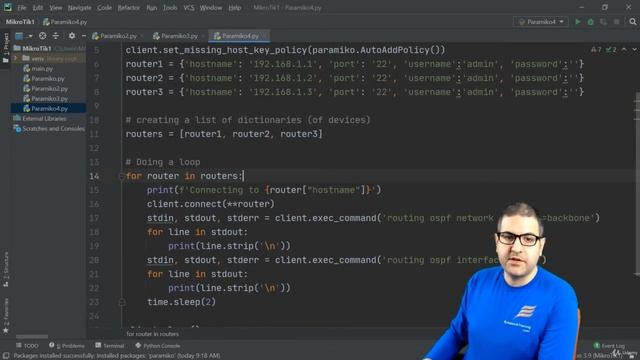Click the 'for router in routers' breadcrumb
Image resolution: width=640 pixels, height=360 pixels.
[152, 334]
